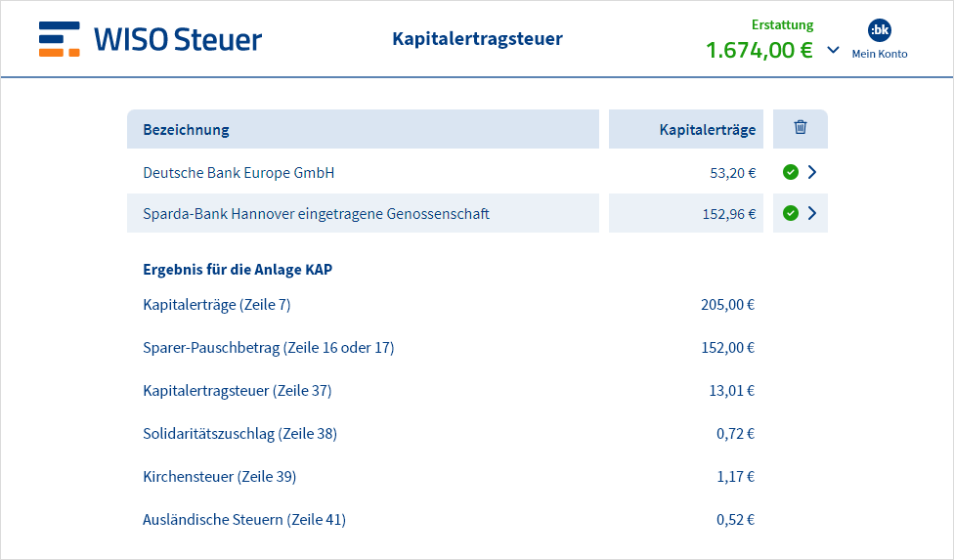
Task: Click the Mein Konto label
Action: [x=879, y=54]
